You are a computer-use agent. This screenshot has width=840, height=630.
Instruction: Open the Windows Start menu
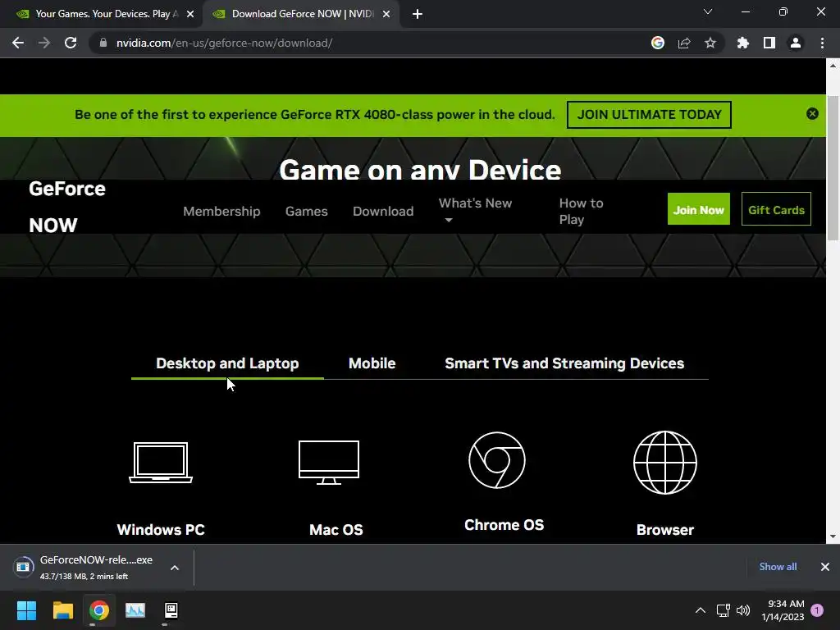pyautogui.click(x=26, y=610)
